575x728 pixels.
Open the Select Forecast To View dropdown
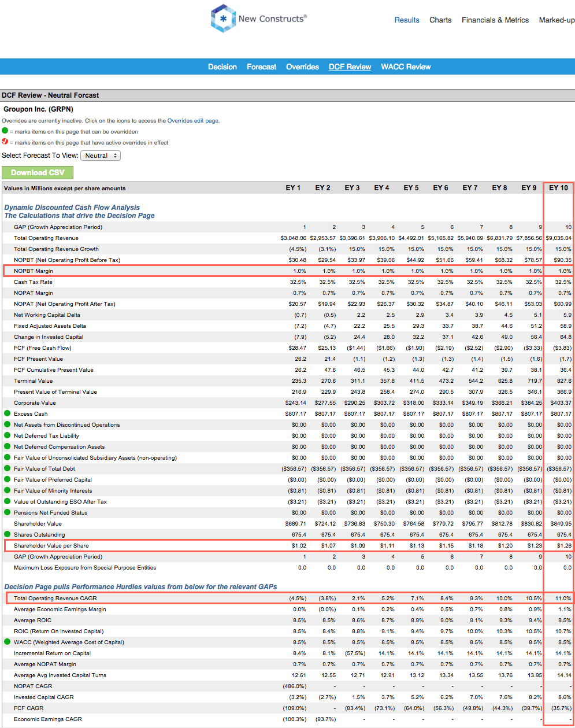(x=100, y=156)
